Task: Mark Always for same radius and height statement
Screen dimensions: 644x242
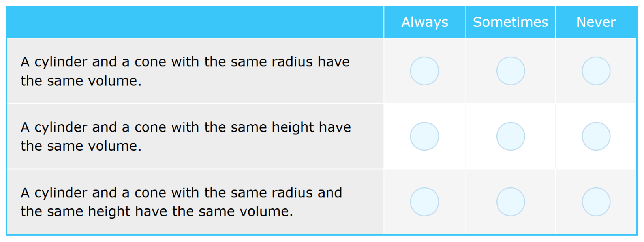Action: pyautogui.click(x=424, y=202)
